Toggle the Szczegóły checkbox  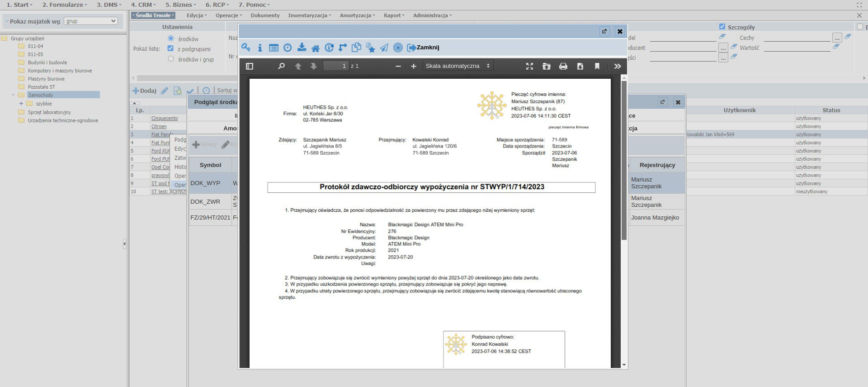(722, 27)
